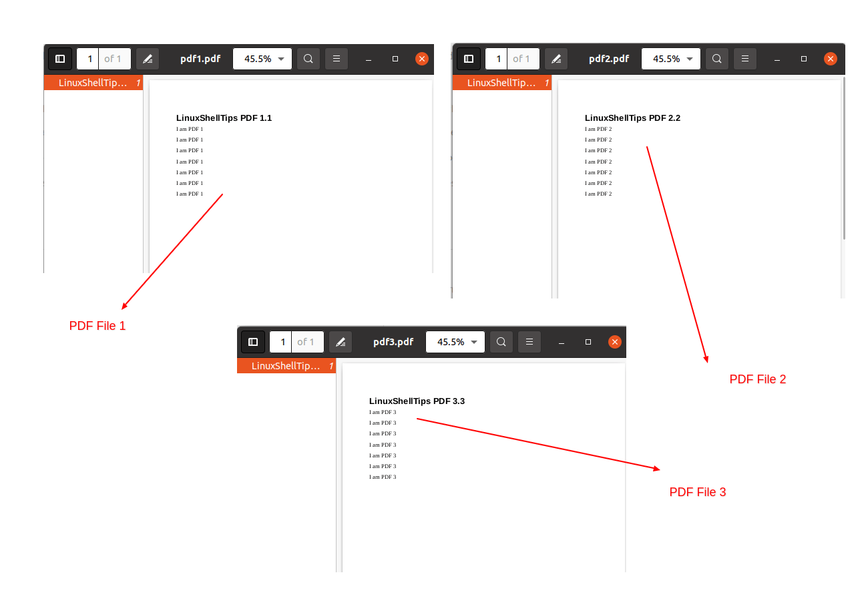This screenshot has width=868, height=601.
Task: Maximize the pdf2.pdf window
Action: 804,59
